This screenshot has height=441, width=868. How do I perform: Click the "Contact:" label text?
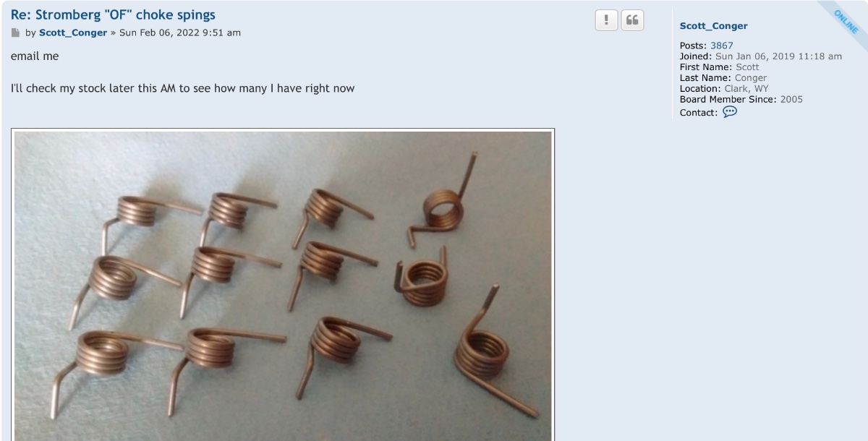pyautogui.click(x=699, y=113)
